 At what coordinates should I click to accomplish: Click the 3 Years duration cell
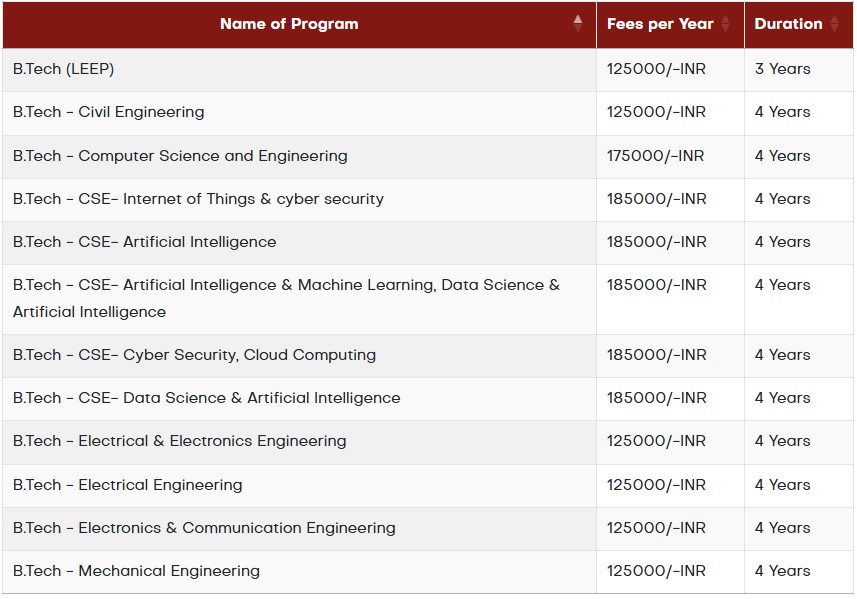point(799,69)
